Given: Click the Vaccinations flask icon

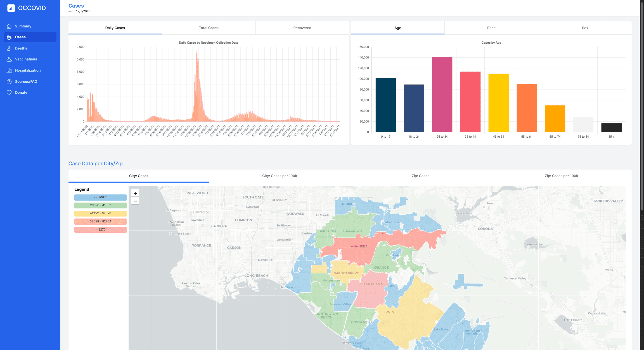Looking at the screenshot, I should [x=9, y=59].
